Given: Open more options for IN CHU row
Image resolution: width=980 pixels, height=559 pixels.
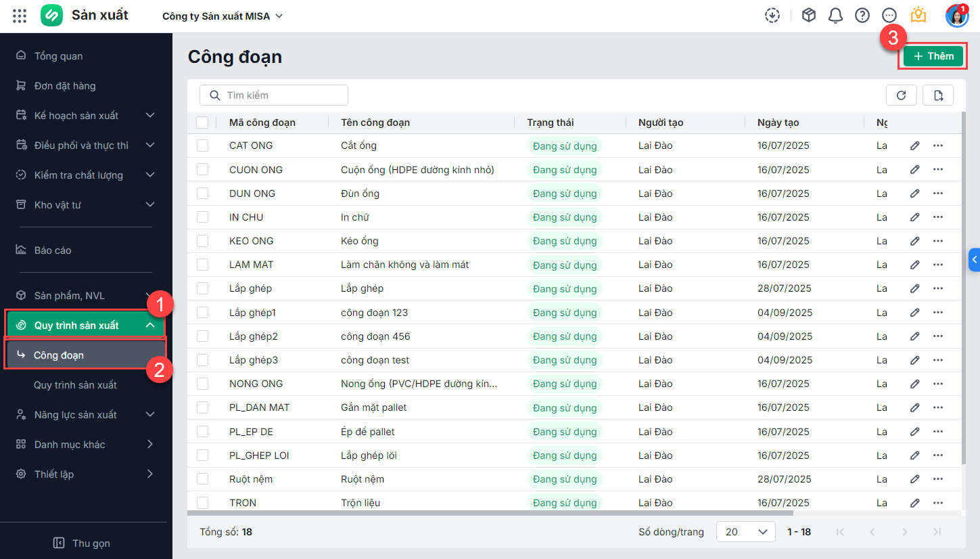Looking at the screenshot, I should click(x=938, y=217).
